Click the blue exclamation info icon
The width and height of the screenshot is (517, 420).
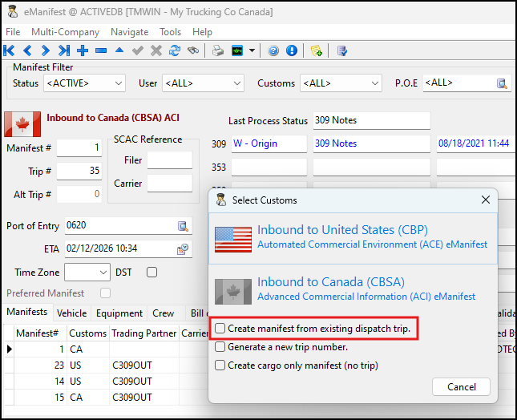tap(292, 50)
